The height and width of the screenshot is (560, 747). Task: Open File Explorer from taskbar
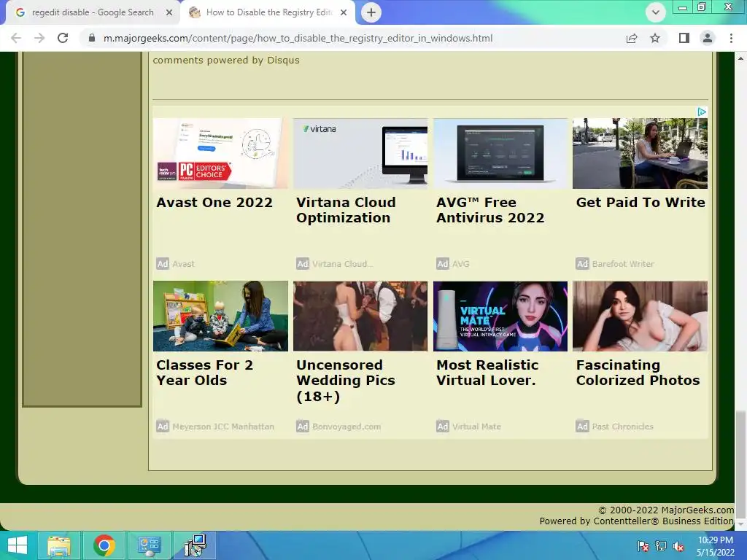click(x=59, y=545)
